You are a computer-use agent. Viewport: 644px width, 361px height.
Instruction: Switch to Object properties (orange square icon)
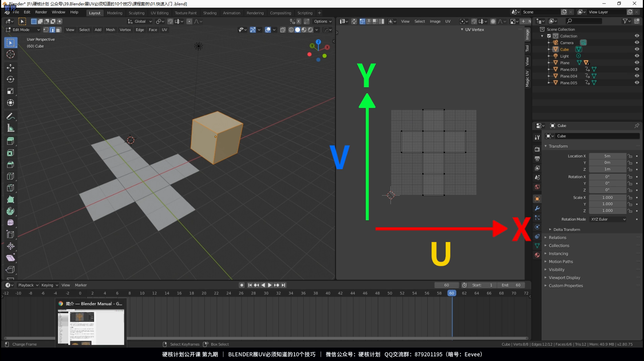537,199
